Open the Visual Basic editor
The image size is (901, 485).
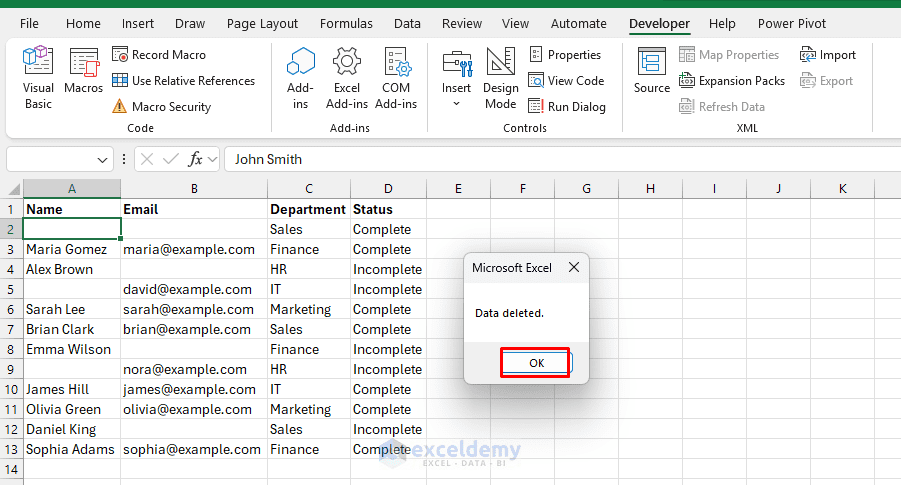point(38,78)
